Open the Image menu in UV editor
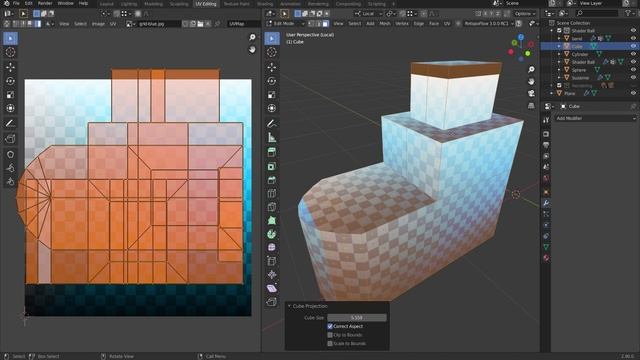640x360 pixels. point(98,24)
